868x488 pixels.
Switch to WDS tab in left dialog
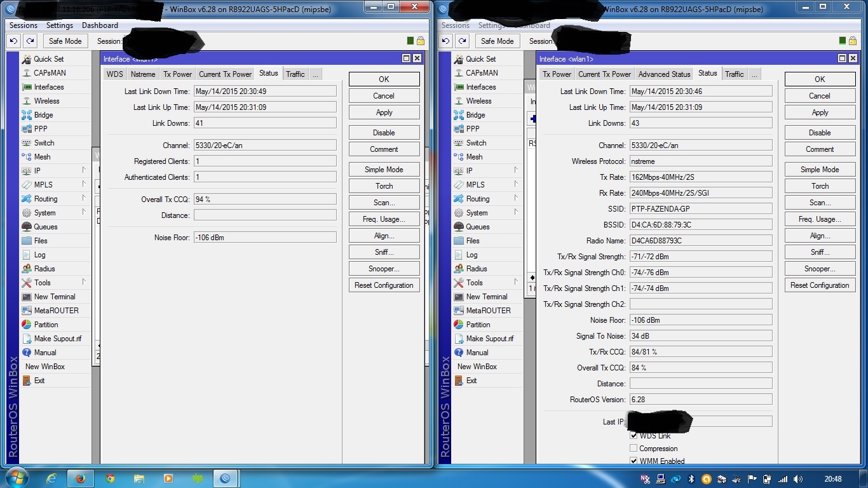115,74
